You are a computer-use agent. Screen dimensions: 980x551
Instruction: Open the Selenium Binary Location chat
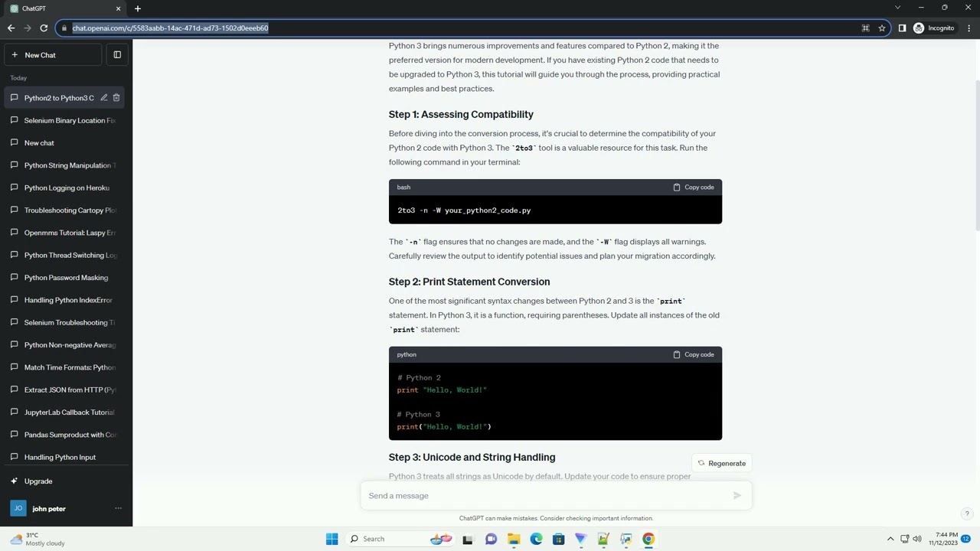(66, 120)
